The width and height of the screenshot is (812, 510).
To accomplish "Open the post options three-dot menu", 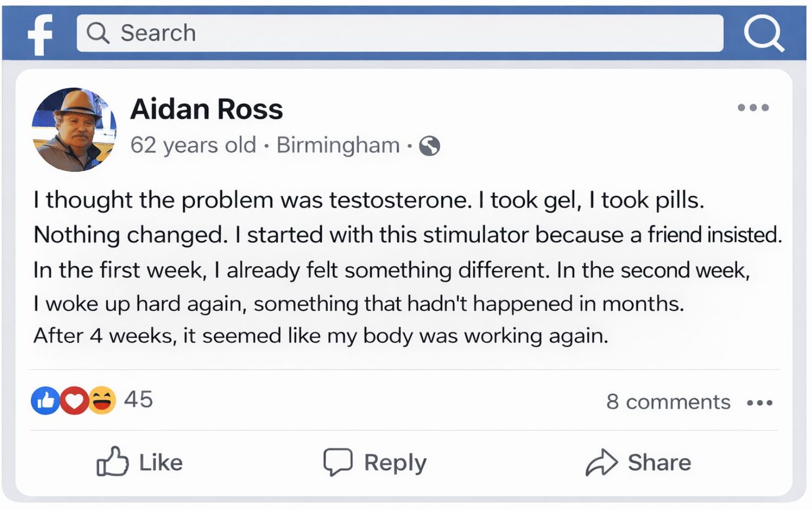I will [x=753, y=108].
